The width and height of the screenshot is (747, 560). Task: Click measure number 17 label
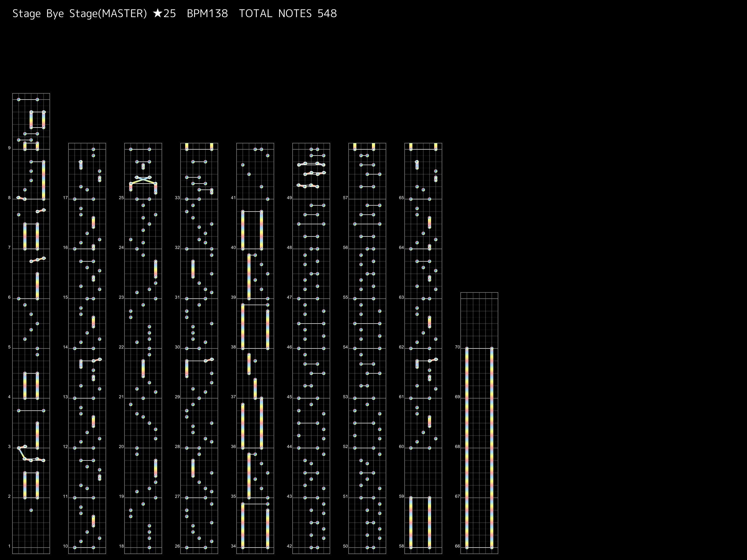[x=66, y=198]
